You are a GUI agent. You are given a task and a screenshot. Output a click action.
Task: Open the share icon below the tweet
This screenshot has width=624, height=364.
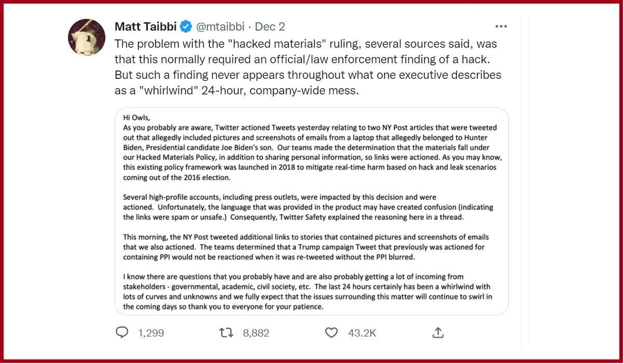click(438, 332)
